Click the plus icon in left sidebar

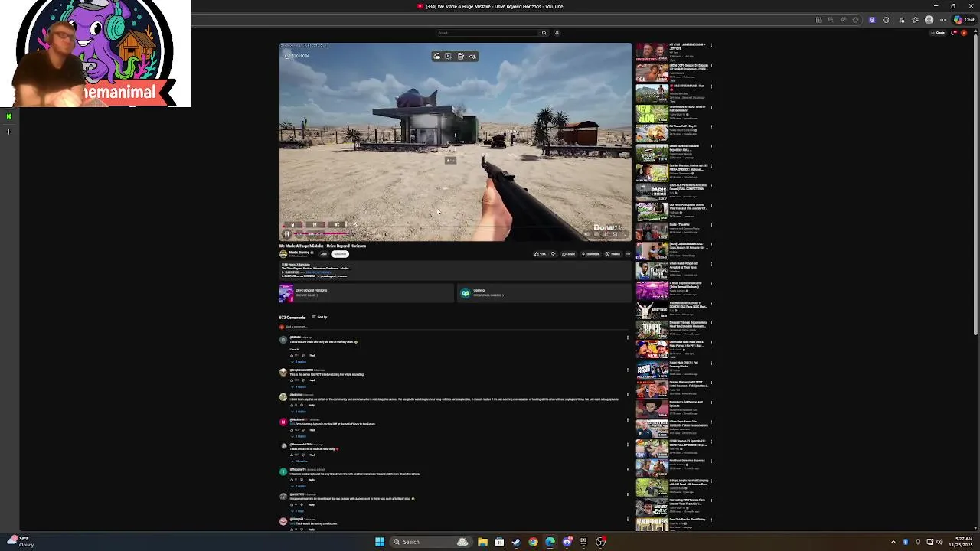pos(8,132)
